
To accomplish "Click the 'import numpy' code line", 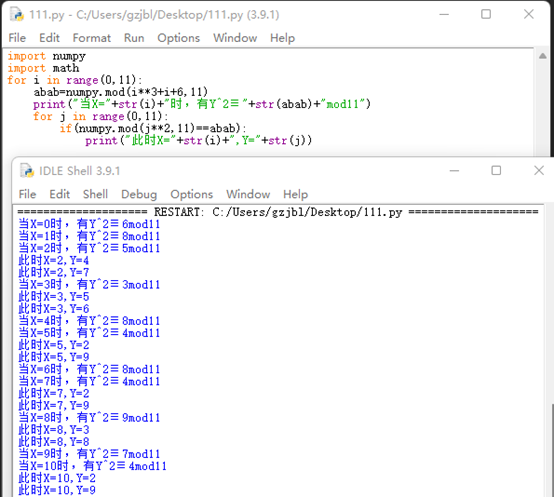I will pos(47,56).
